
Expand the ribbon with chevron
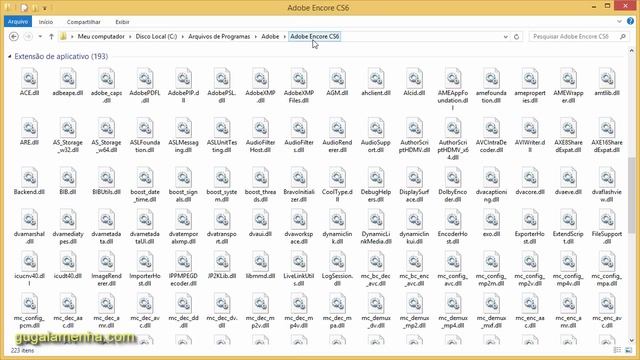[619, 22]
